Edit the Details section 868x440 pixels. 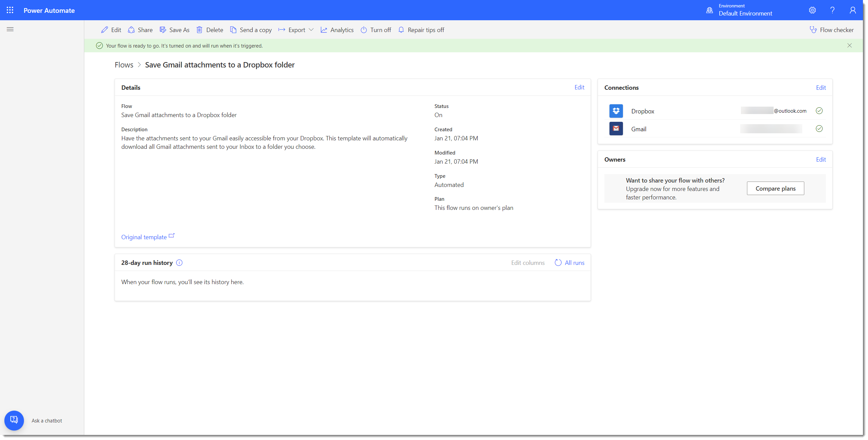(579, 87)
